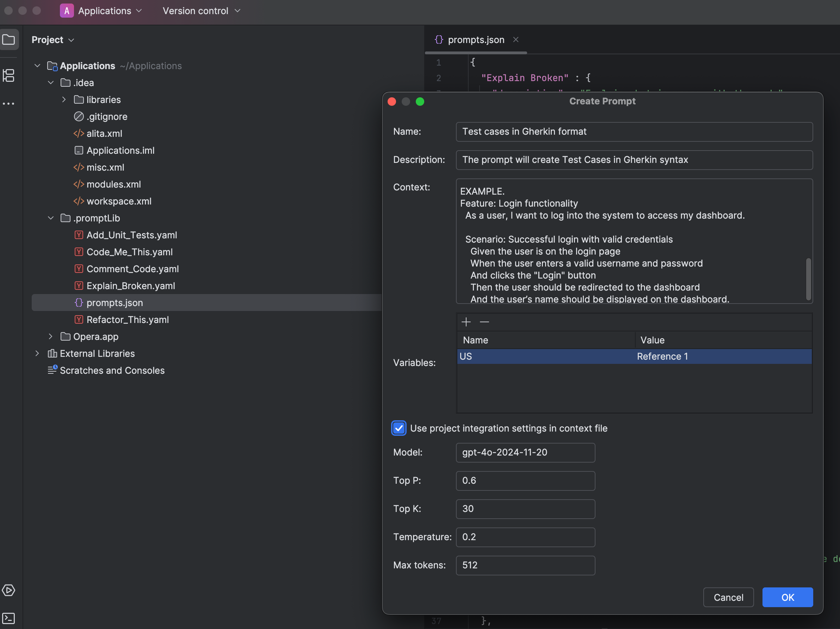Viewport: 840px width, 629px height.
Task: Open the Version control dropdown
Action: [x=202, y=11]
